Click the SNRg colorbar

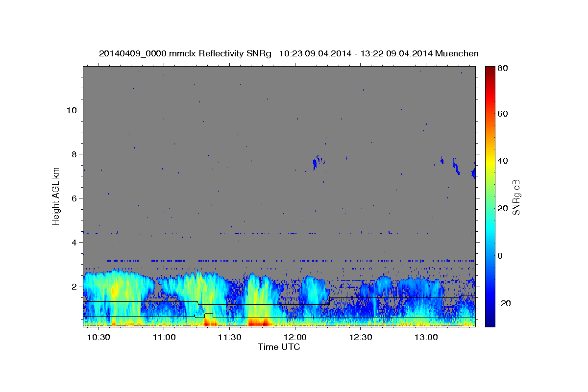[x=490, y=196]
